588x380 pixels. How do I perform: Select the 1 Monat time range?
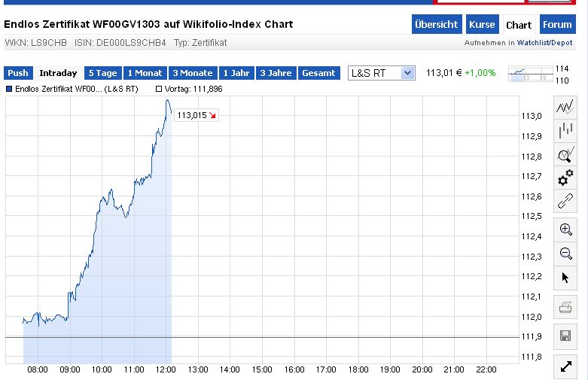pos(145,73)
